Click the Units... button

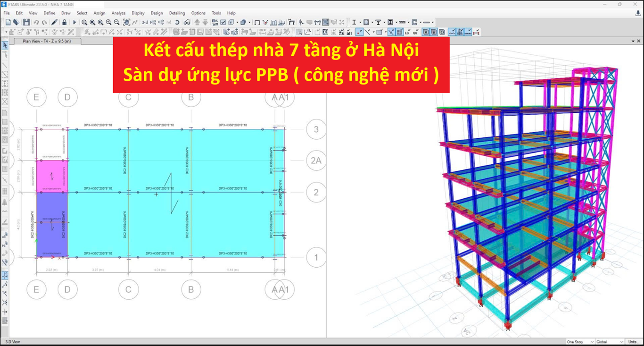(634, 342)
